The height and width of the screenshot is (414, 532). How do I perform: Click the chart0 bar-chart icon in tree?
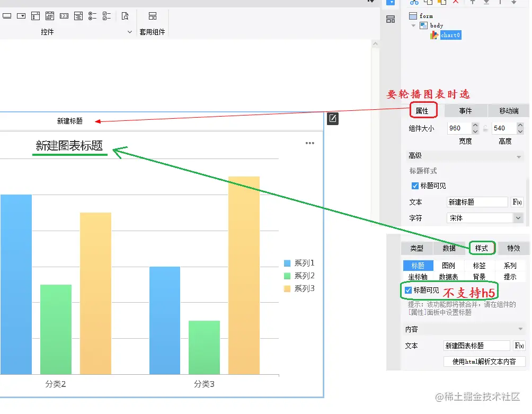click(x=435, y=35)
